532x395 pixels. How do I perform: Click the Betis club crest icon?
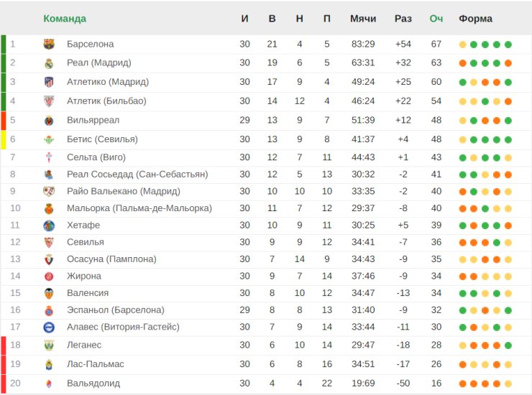[49, 139]
